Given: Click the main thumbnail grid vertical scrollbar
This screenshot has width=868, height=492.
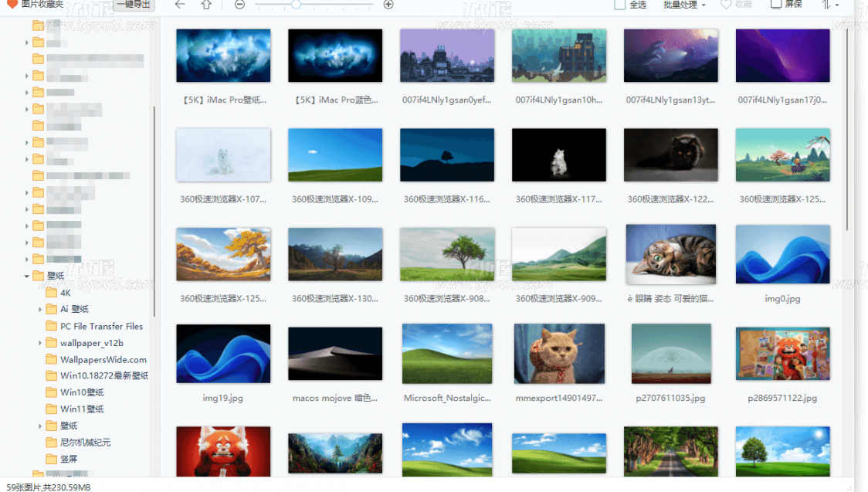Looking at the screenshot, I should point(846,130).
